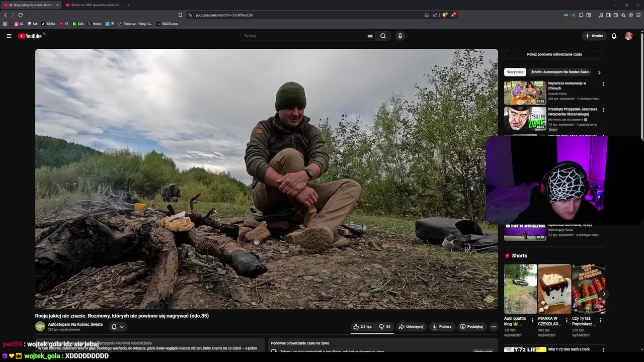Click the Udostępnij share button

coord(411,326)
